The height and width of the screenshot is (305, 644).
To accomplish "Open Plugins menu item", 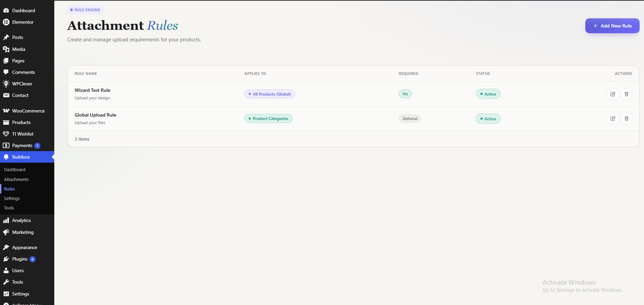I will click(27, 259).
